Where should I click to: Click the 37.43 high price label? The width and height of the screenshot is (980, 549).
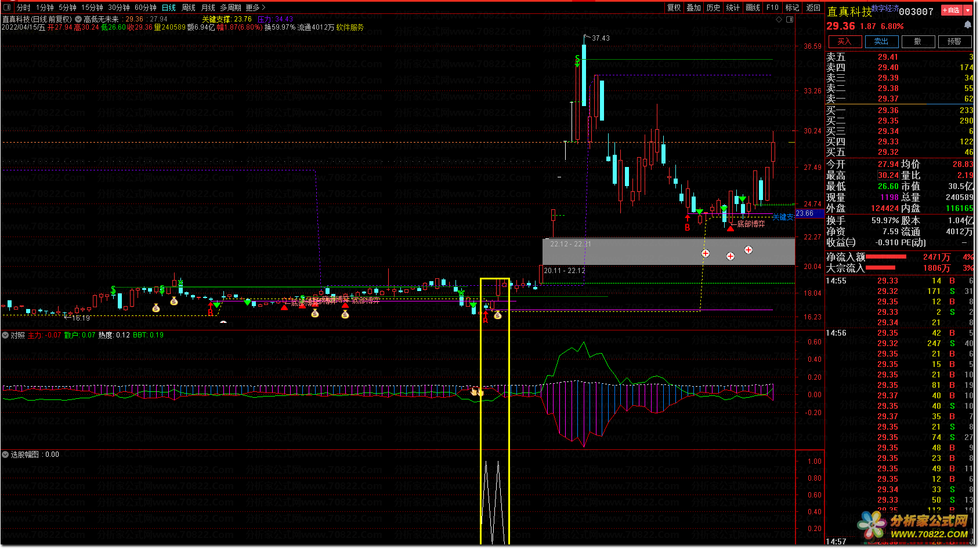point(601,38)
